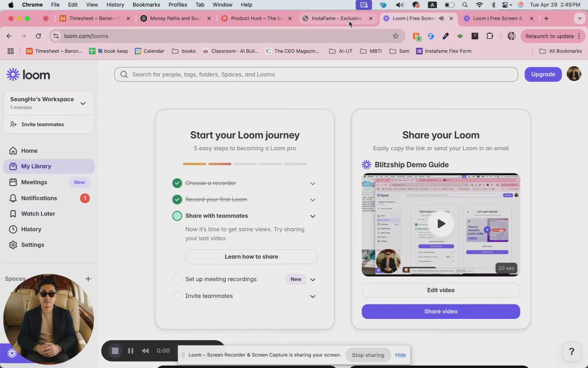
Task: Open Chrome apps grid in bookmarks bar
Action: click(x=11, y=51)
